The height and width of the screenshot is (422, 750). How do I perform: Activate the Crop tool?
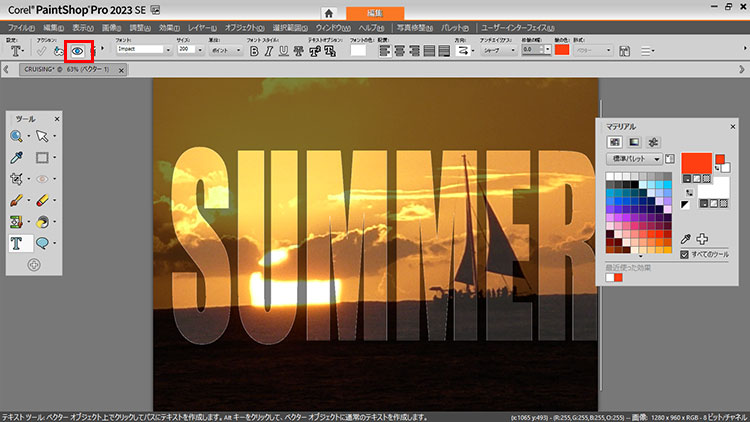click(x=18, y=179)
